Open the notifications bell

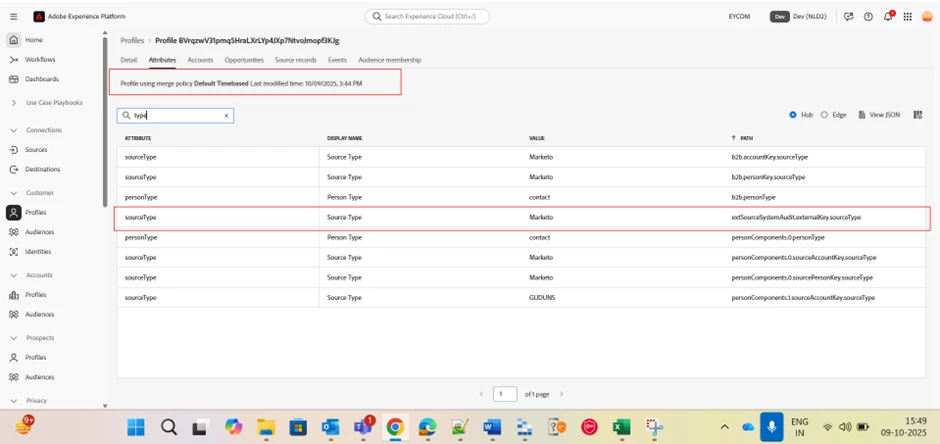888,16
